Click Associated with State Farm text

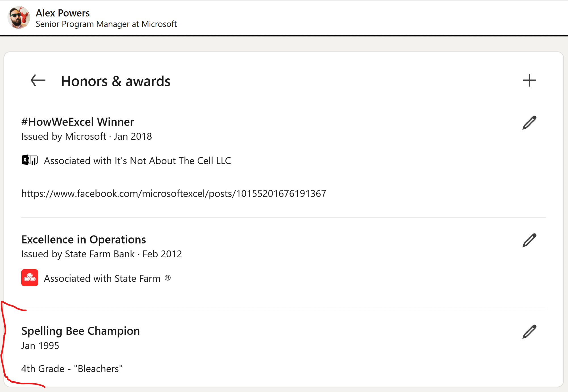[107, 278]
